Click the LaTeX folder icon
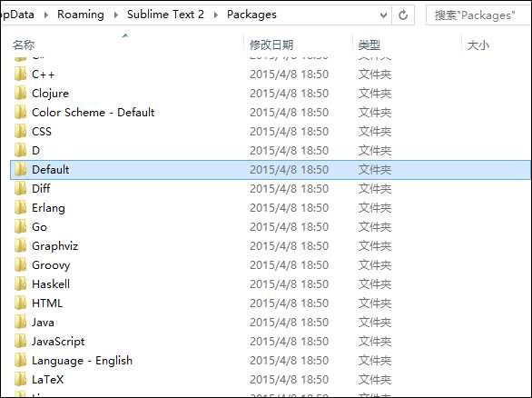The width and height of the screenshot is (532, 398). 20,379
